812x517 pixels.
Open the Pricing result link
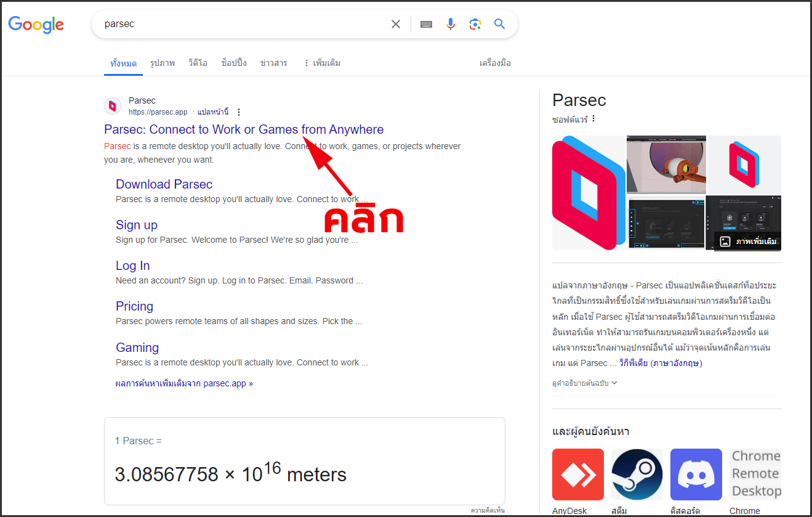click(x=134, y=306)
